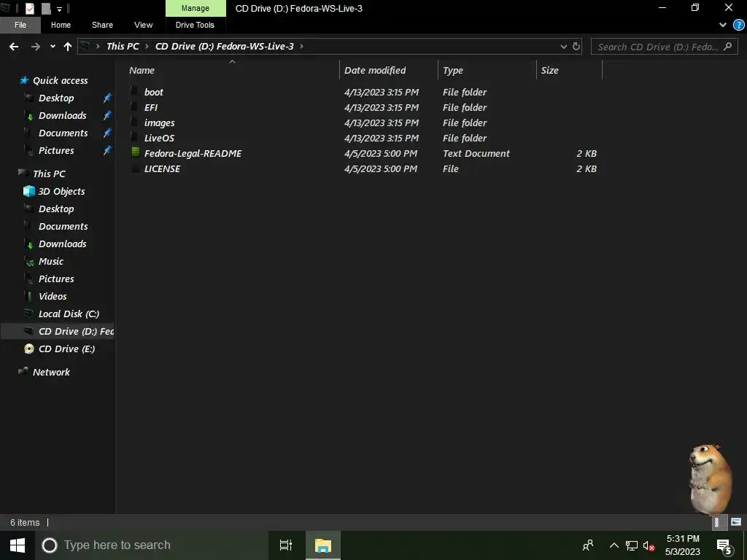Select This PC in the sidebar

point(49,174)
